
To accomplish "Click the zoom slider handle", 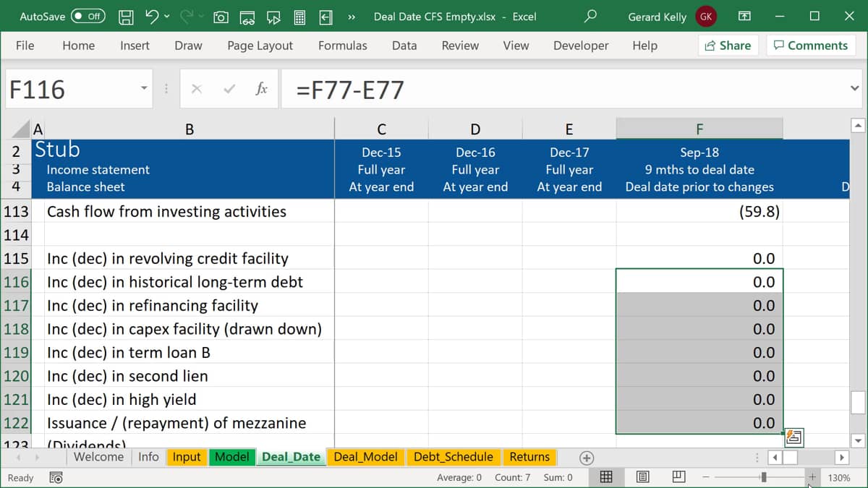I will click(x=763, y=477).
